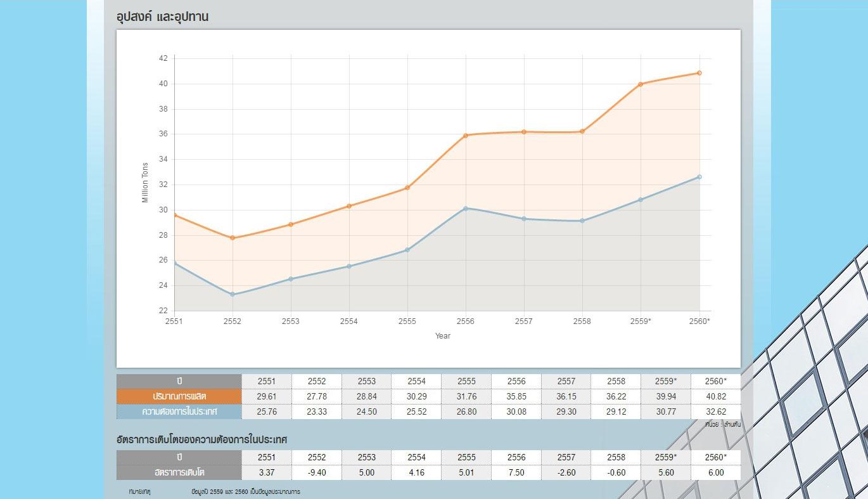
Task: Click the growth rate cell showing -9.40
Action: (x=317, y=472)
